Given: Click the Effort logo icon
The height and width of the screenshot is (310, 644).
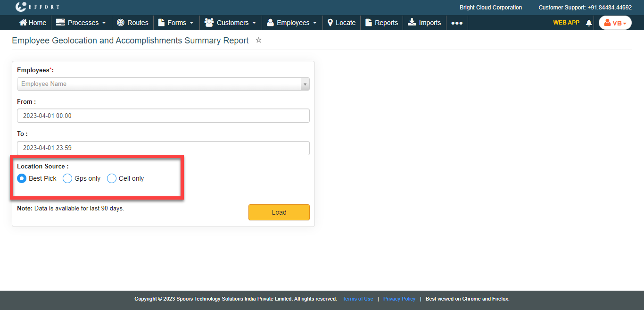Looking at the screenshot, I should (x=21, y=7).
